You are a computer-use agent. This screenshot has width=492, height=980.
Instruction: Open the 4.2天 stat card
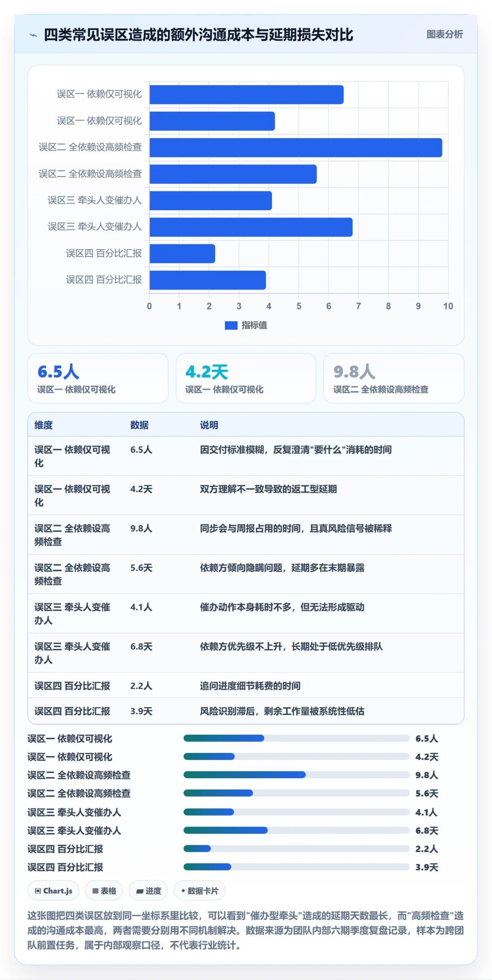click(246, 378)
